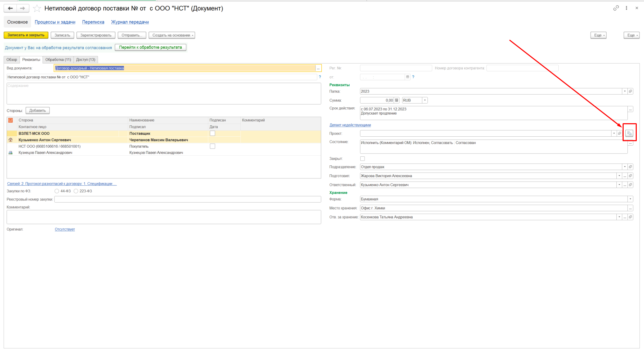Click the forward navigation arrow
This screenshot has width=644, height=350.
point(23,8)
